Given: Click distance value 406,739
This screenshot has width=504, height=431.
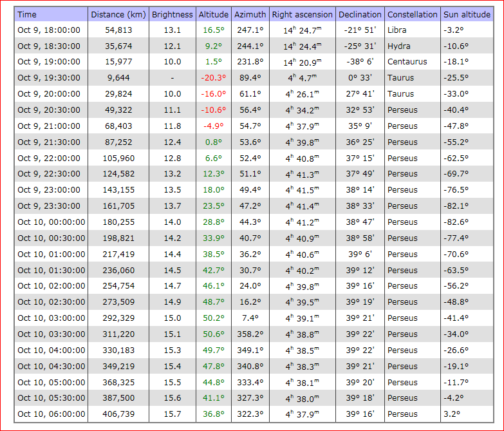Looking at the screenshot, I should pos(118,414).
